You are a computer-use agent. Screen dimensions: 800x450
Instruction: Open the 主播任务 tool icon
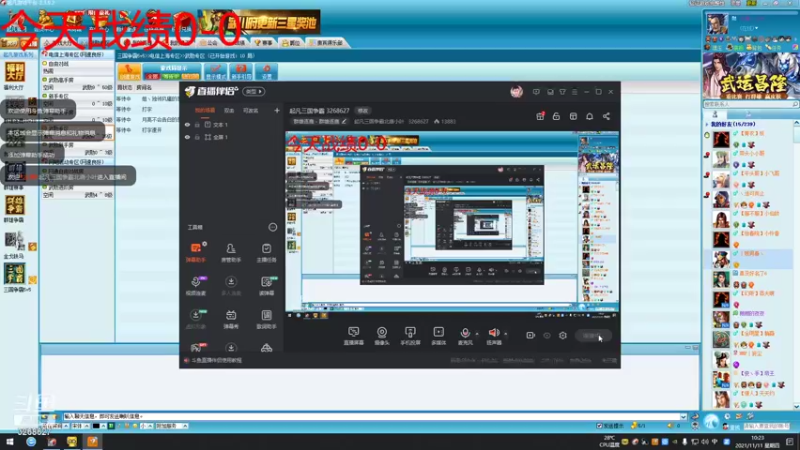click(266, 253)
